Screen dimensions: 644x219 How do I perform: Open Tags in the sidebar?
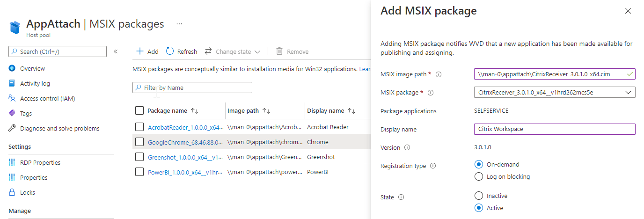26,113
